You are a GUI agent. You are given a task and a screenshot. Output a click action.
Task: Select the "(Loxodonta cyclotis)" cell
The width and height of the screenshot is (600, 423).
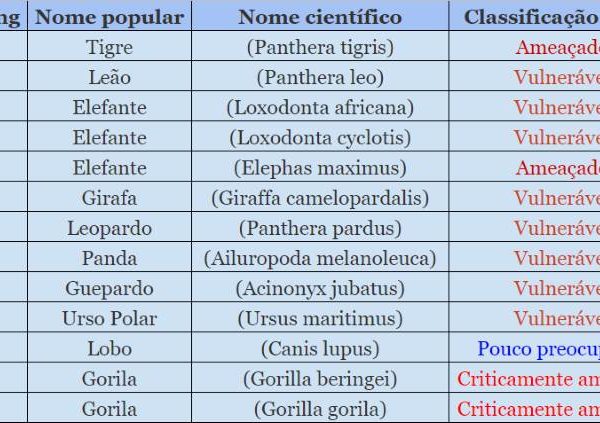[x=320, y=137]
